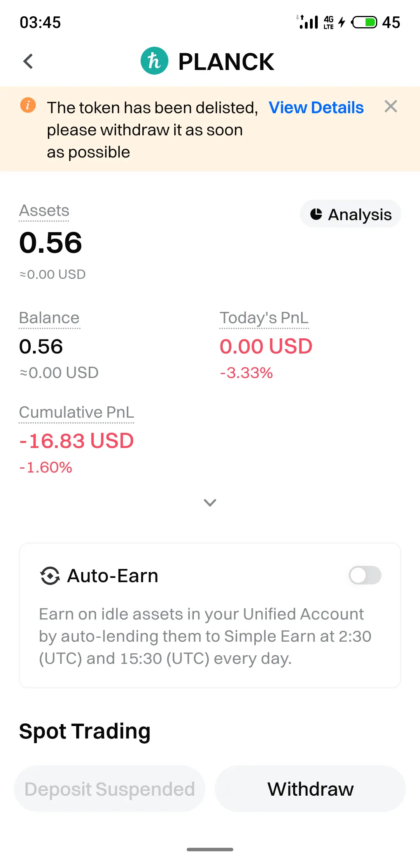Tap the PLANCK token logo
Viewport: 420px width, 868px height.
coord(154,61)
